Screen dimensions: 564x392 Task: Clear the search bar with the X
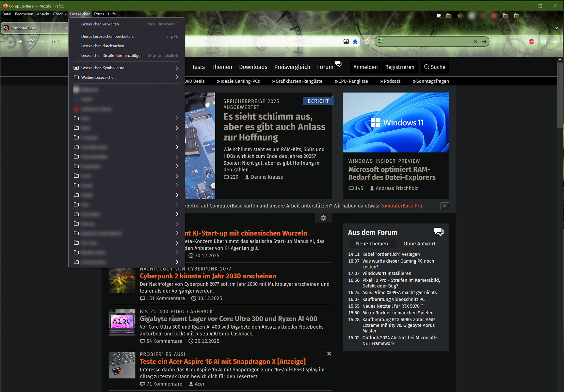(475, 41)
